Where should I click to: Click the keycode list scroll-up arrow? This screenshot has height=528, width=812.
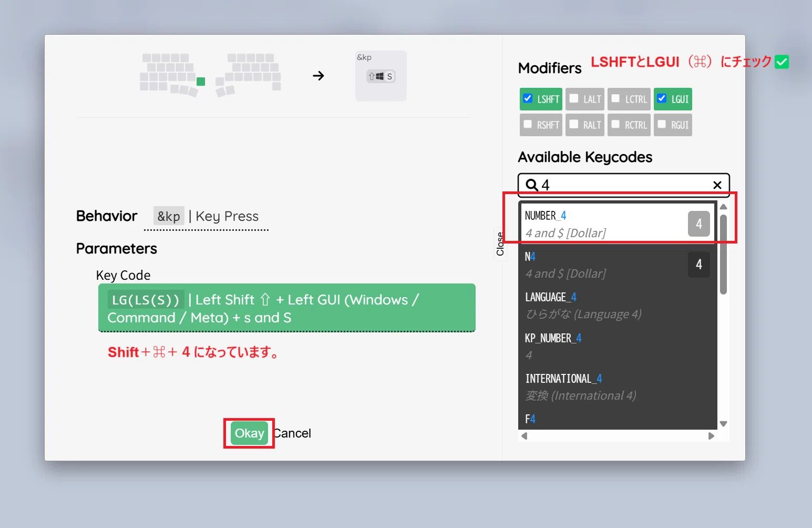pyautogui.click(x=723, y=207)
